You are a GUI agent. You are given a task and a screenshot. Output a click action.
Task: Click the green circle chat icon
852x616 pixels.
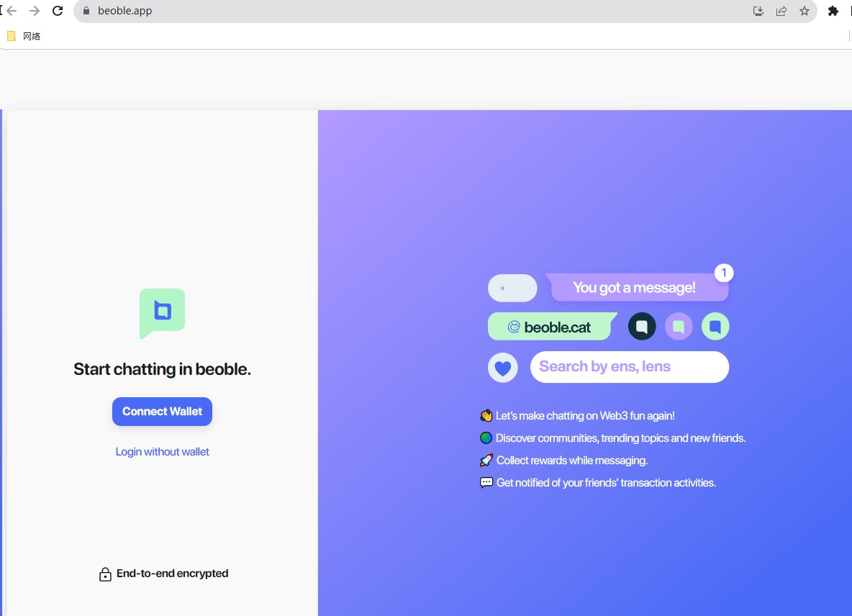point(715,327)
